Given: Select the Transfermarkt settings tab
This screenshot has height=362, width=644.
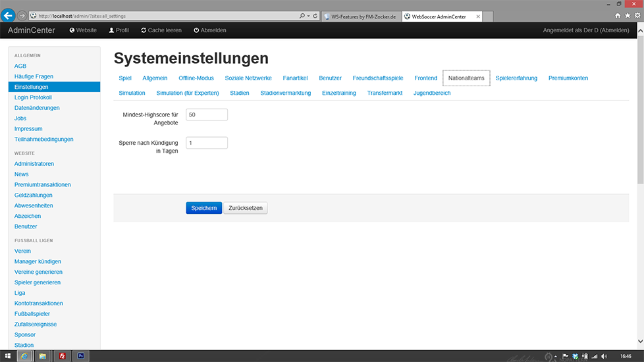Looking at the screenshot, I should 385,93.
